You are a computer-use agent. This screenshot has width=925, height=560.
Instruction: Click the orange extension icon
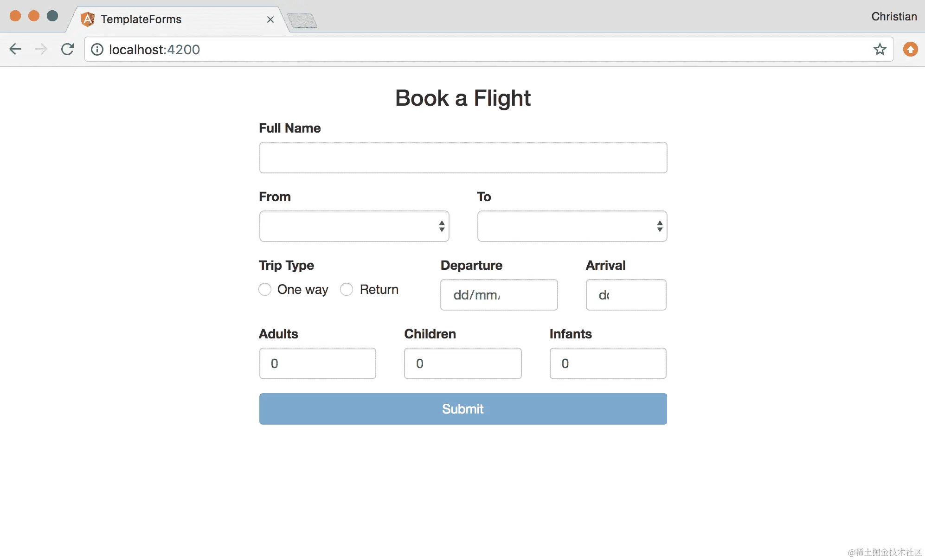(910, 49)
